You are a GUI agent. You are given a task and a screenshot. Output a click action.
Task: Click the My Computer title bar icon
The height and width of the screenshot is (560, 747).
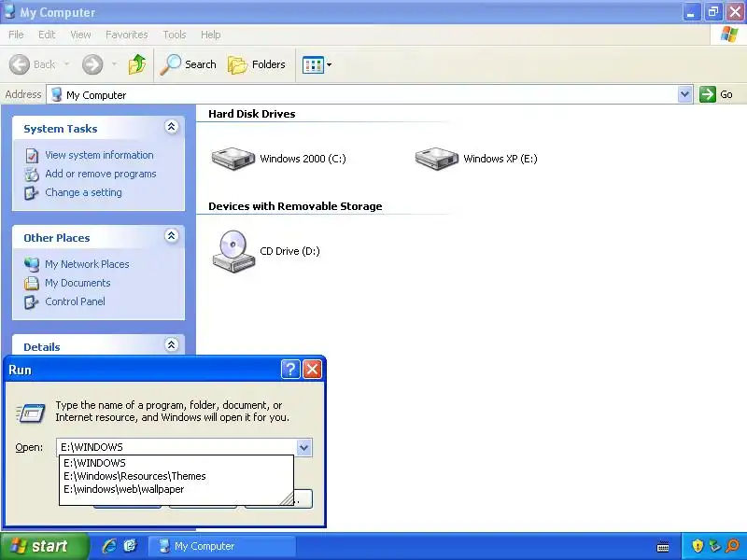click(9, 11)
